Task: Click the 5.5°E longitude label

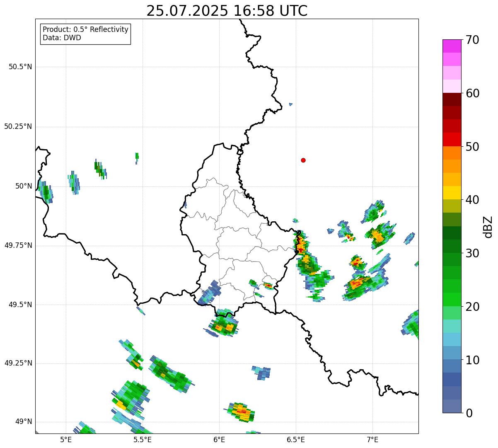Action: pos(143,439)
